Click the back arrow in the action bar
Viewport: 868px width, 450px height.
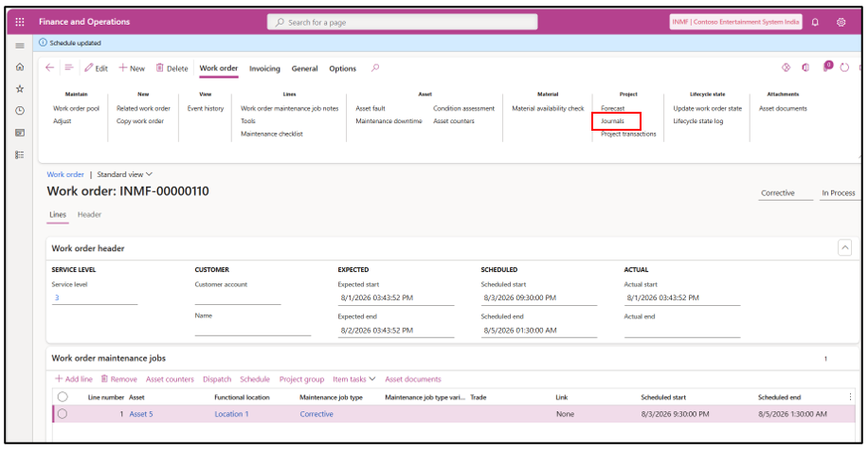(50, 67)
